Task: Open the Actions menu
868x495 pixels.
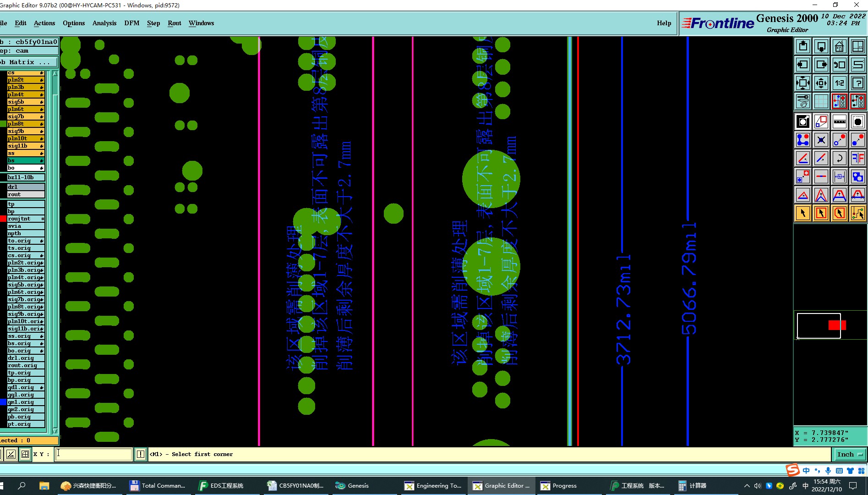Action: [x=44, y=23]
